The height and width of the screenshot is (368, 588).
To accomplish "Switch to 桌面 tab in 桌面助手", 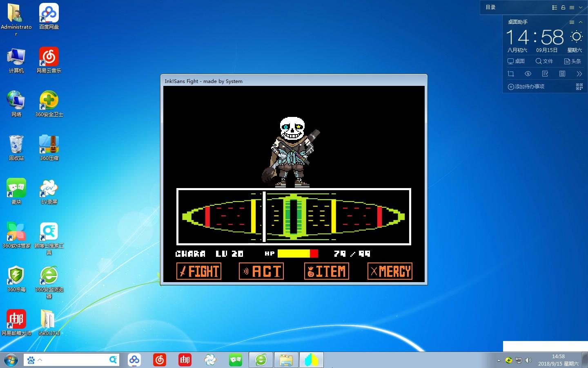I will tap(516, 61).
